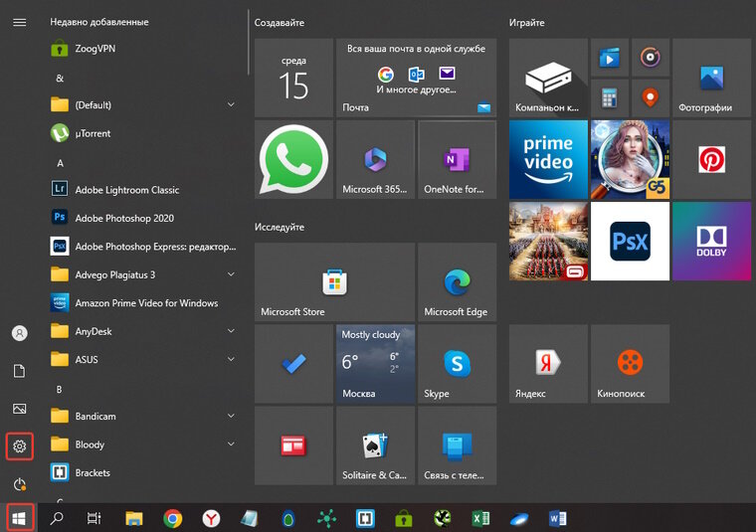Open the Почта mail tile
This screenshot has height=532, width=756.
click(417, 78)
